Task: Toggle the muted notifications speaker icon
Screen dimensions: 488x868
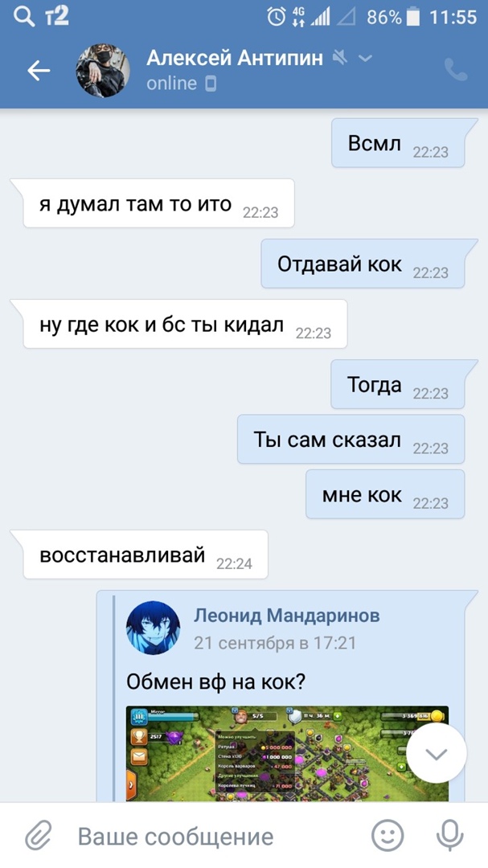Action: [340, 57]
